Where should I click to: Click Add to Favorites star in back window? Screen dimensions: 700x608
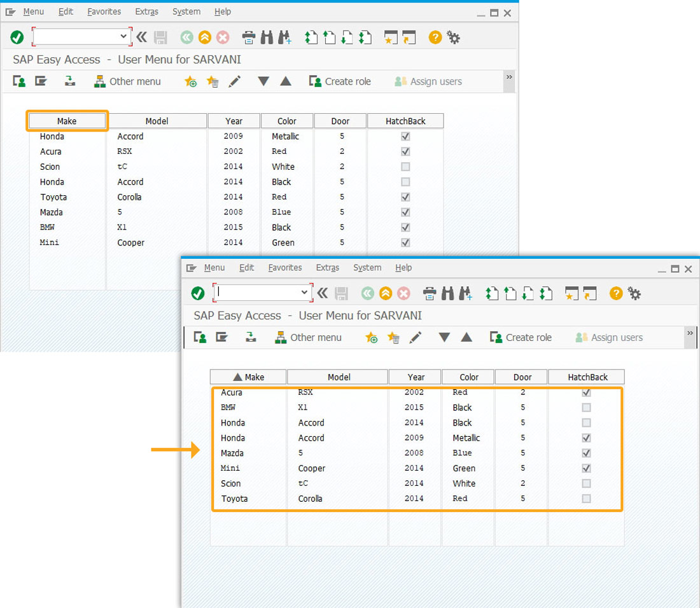[190, 81]
